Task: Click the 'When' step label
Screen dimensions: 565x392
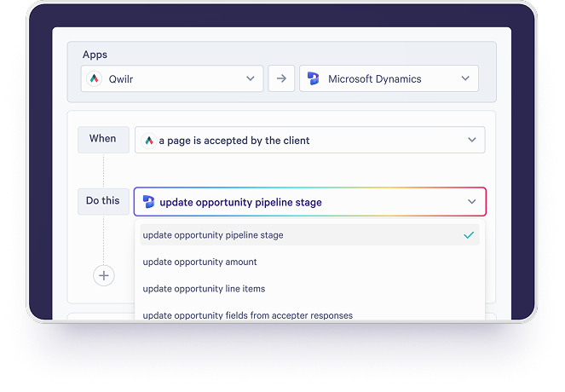Action: [x=103, y=140]
